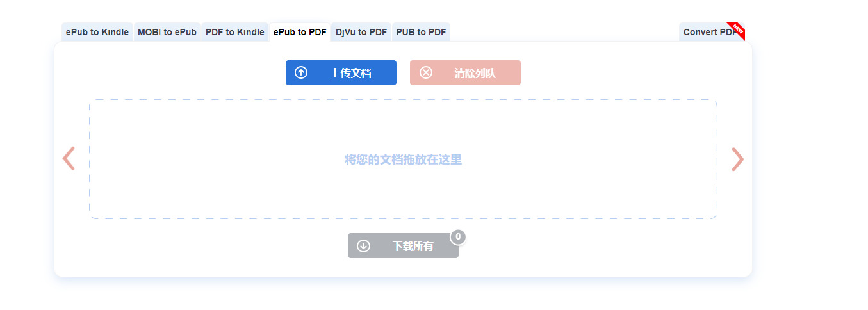
Task: Click the circled X clear icon
Action: [x=426, y=73]
